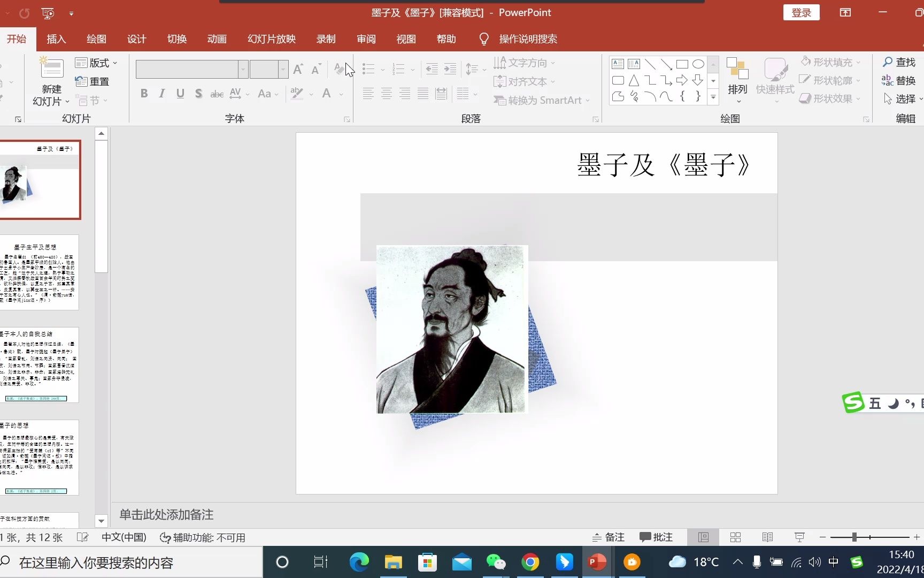Open the Chrome icon in taskbar
Image resolution: width=924 pixels, height=578 pixels.
530,562
